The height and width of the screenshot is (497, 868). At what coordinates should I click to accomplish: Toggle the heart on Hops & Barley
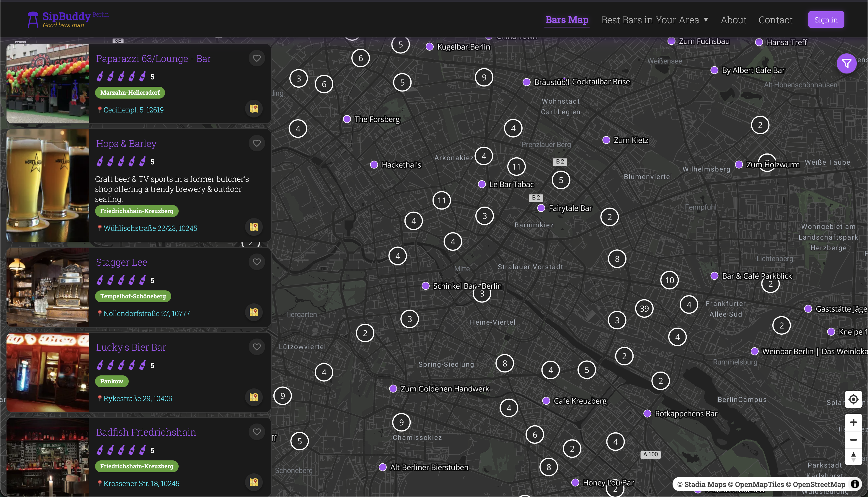pyautogui.click(x=257, y=143)
